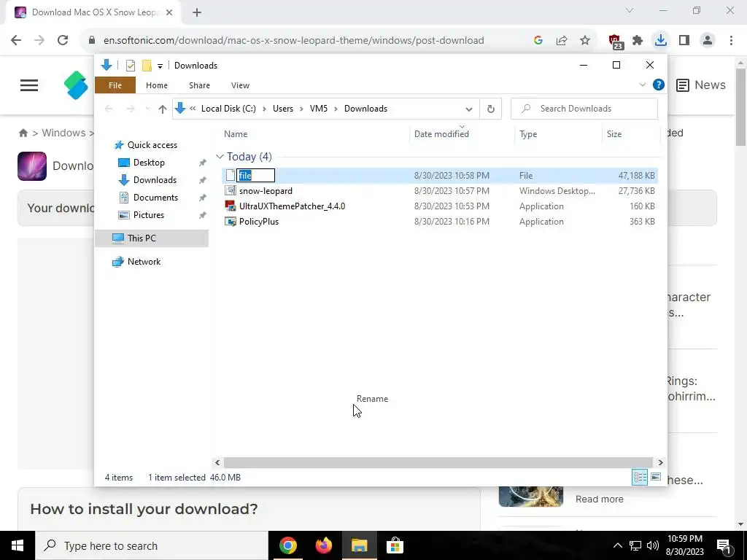Open Chrome three-dot menu

pyautogui.click(x=731, y=41)
